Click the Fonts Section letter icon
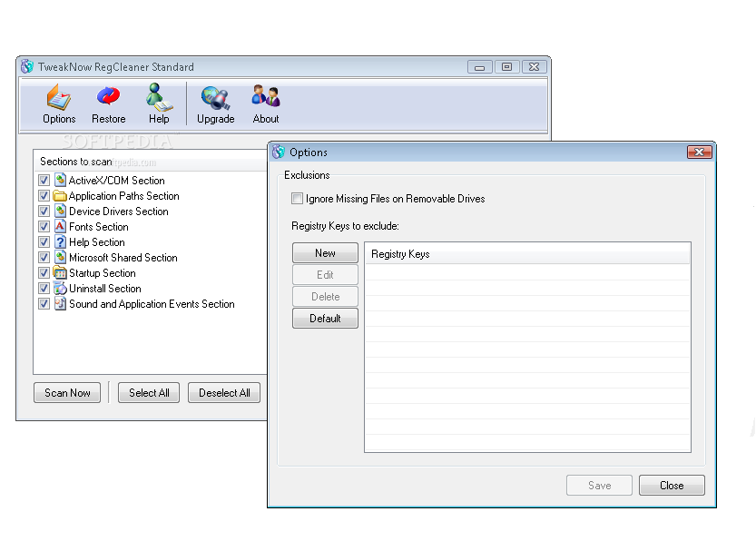Screen dimensions: 756x541 [x=60, y=227]
